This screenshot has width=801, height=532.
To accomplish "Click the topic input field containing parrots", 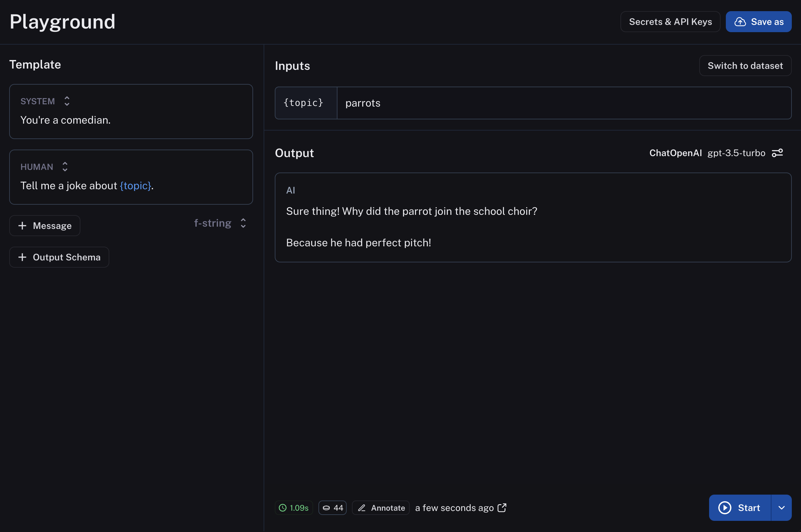I will [x=564, y=103].
